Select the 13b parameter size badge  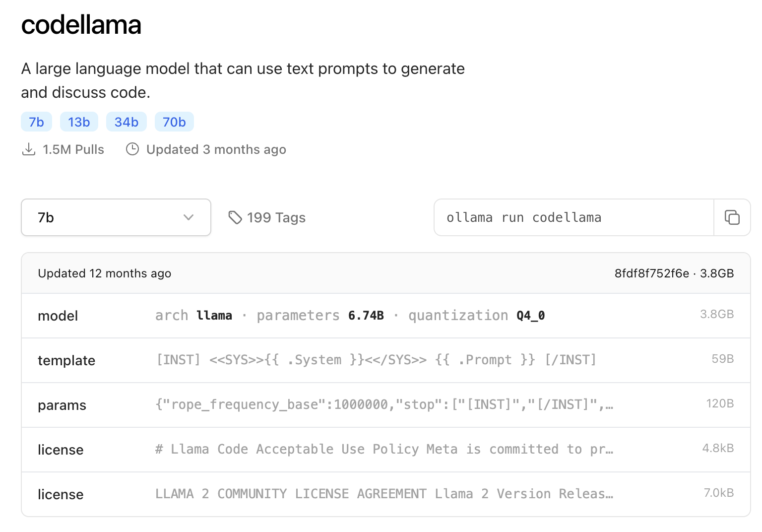tap(79, 122)
